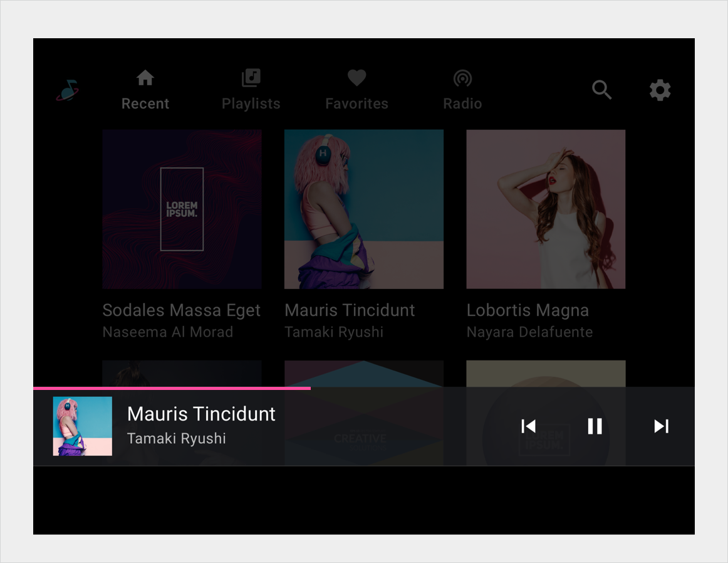Click the Mauris Tincidunt title in player bar
728x563 pixels.
pos(201,414)
